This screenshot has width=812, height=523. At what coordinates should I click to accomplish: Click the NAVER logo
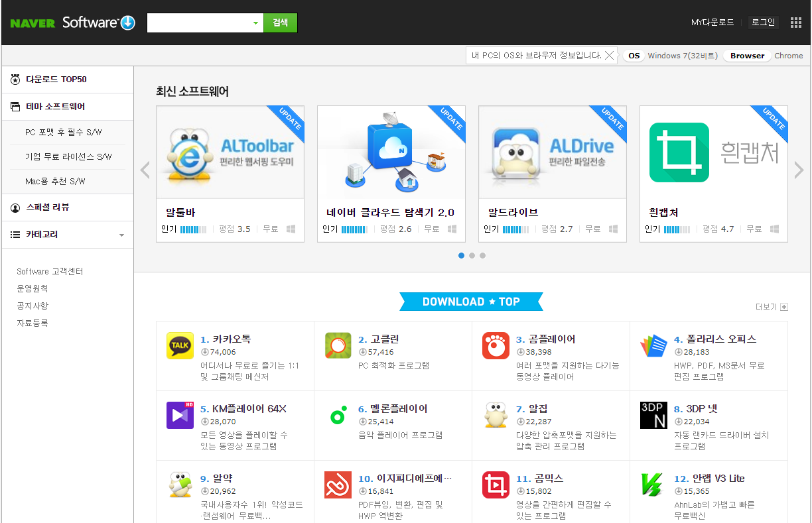point(33,23)
